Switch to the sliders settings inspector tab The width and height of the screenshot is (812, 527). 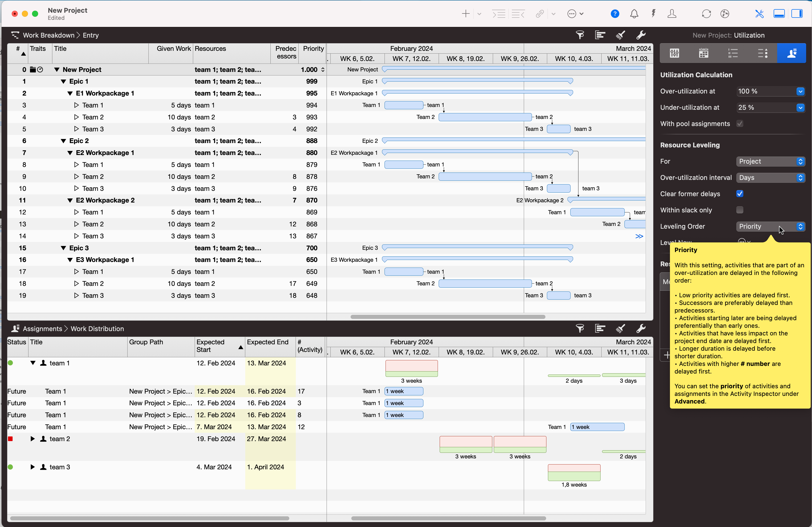coord(675,53)
